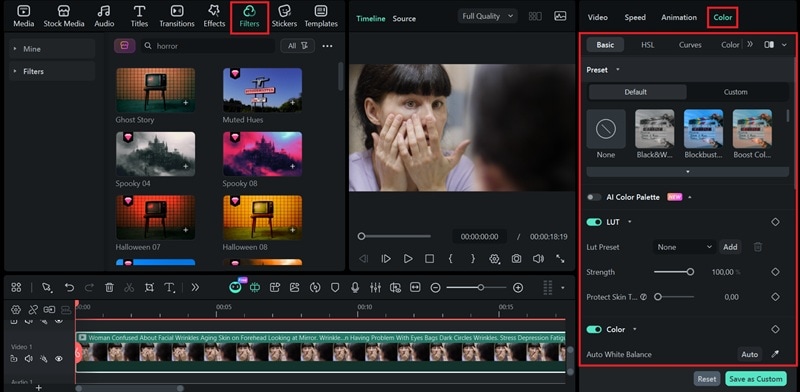The height and width of the screenshot is (392, 800).
Task: Add a marker shield icon
Action: click(x=335, y=287)
